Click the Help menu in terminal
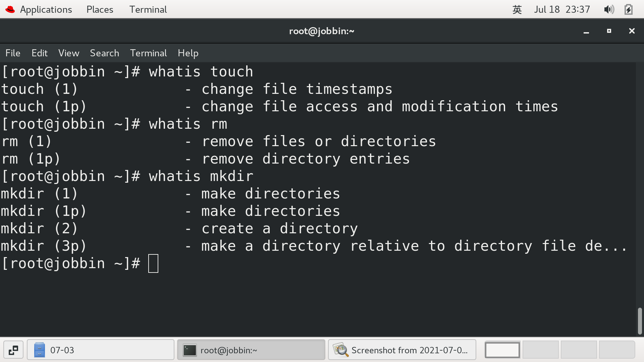The image size is (644, 362). (x=187, y=53)
